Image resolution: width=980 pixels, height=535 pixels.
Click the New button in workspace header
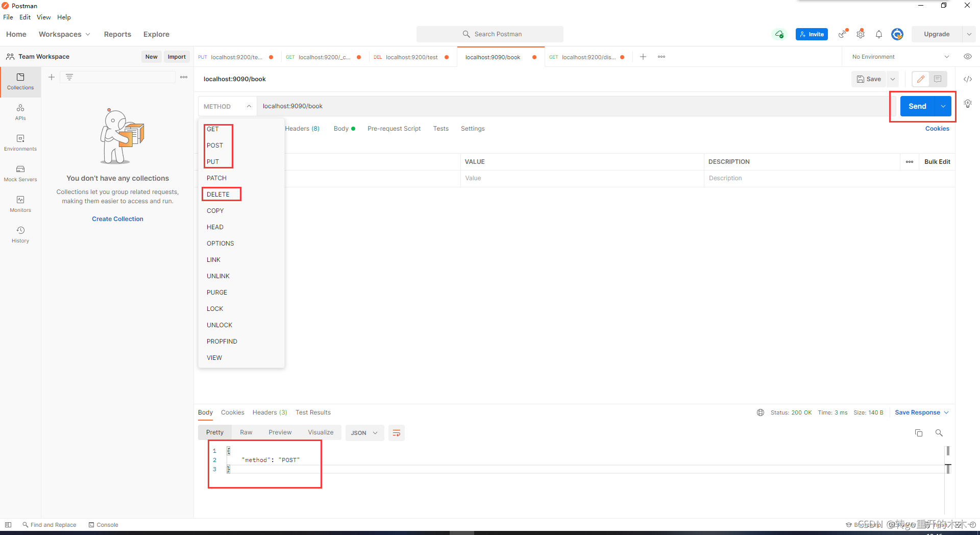[x=151, y=57]
